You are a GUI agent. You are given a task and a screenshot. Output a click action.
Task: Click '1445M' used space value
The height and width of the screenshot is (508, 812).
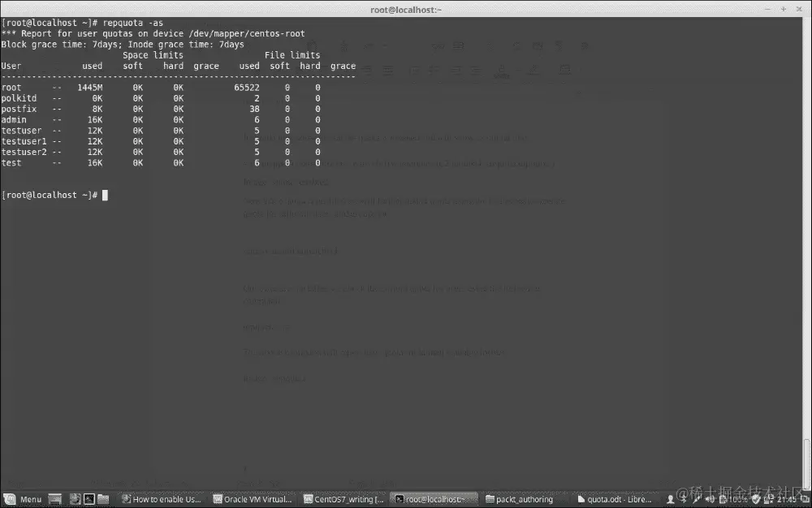[x=90, y=88]
